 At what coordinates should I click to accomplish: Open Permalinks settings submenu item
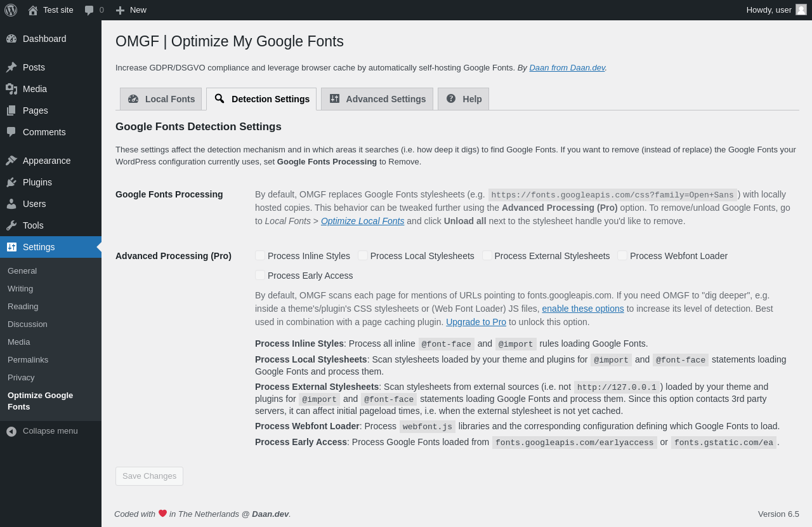coord(28,359)
